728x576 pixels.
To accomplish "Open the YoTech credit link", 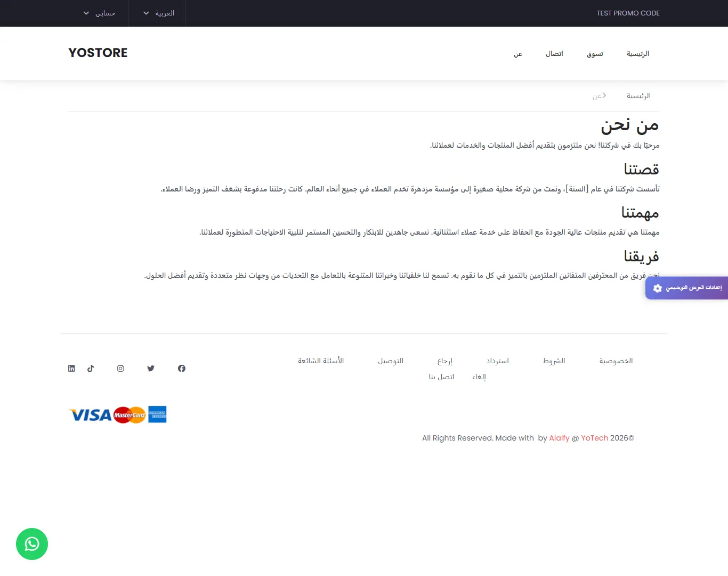I will tap(594, 438).
